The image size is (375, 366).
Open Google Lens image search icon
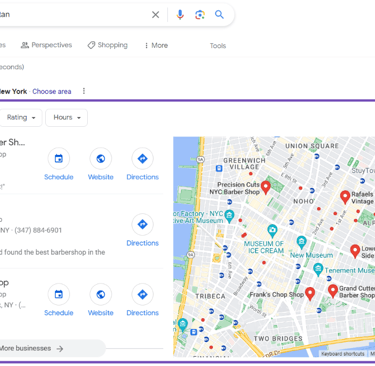tap(200, 15)
